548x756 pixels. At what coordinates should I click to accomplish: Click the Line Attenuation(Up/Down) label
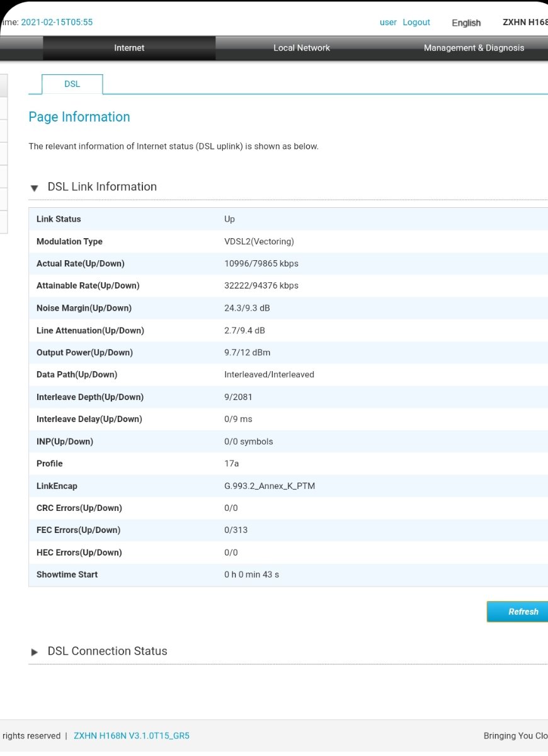(90, 330)
